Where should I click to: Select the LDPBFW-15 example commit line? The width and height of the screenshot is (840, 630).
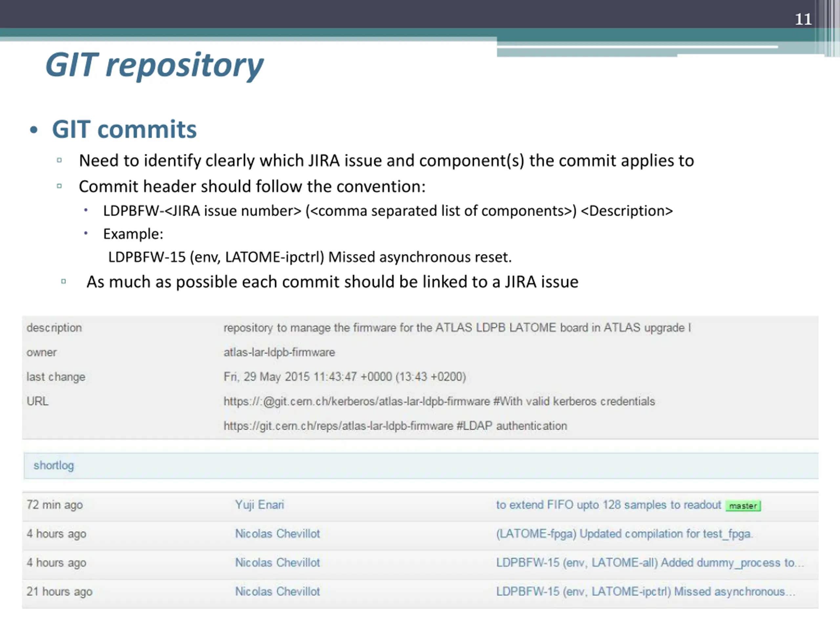(x=310, y=257)
